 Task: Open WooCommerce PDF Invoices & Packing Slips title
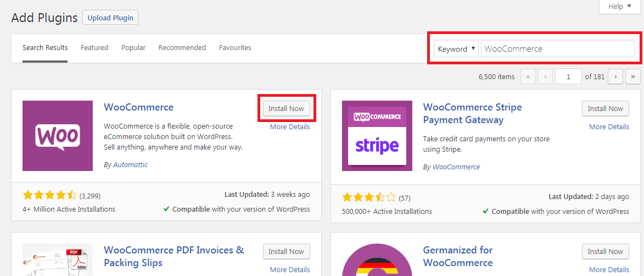(173, 256)
